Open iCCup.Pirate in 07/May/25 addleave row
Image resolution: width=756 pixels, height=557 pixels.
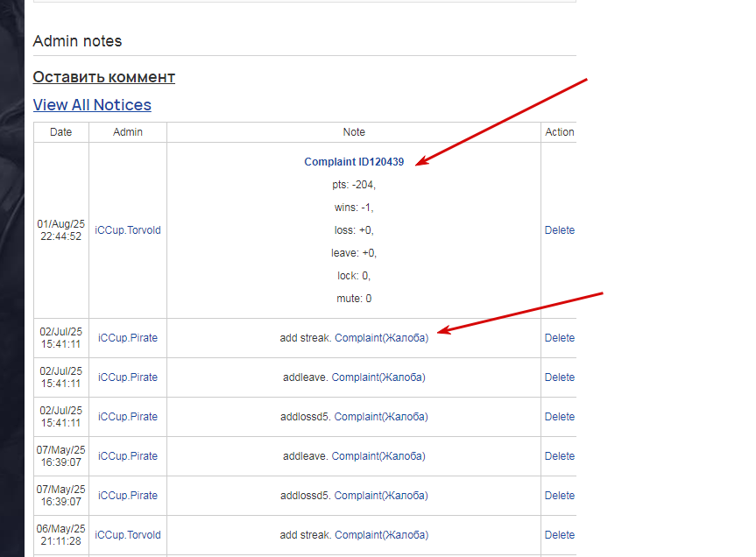[128, 456]
